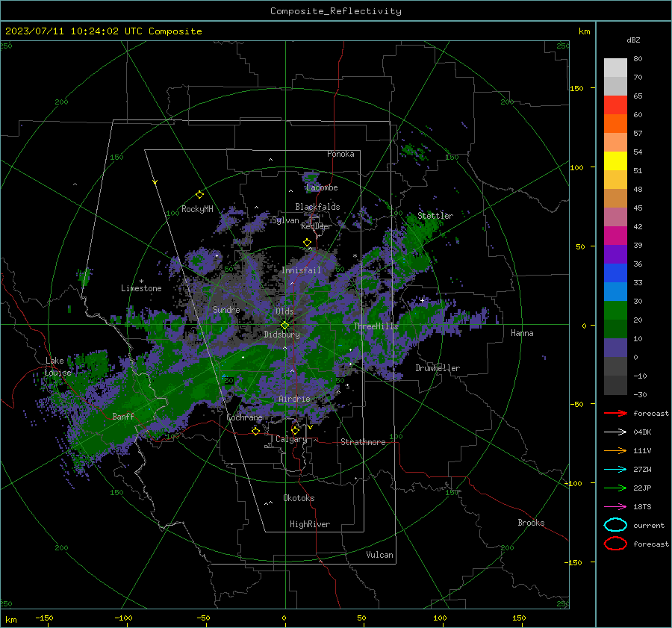Click the Limestone label
The height and width of the screenshot is (628, 672).
pos(141,288)
